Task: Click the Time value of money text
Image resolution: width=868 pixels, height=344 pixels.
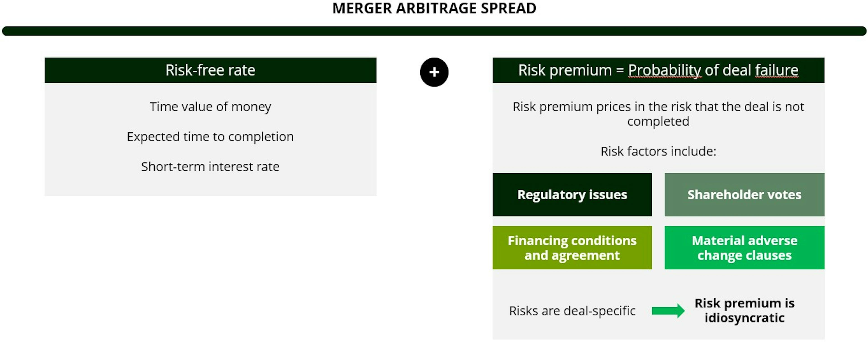Action: click(x=210, y=107)
